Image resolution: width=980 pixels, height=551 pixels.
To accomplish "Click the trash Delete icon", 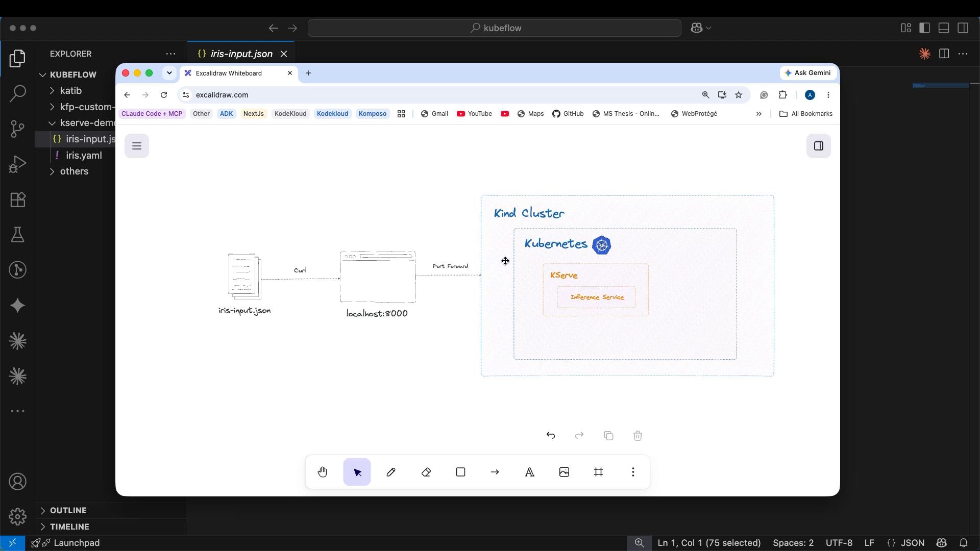I will pyautogui.click(x=638, y=436).
